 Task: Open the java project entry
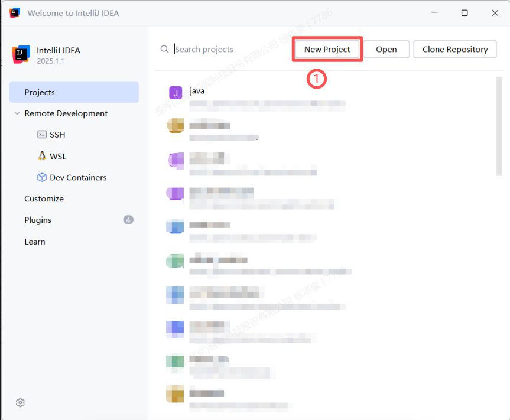coord(266,97)
